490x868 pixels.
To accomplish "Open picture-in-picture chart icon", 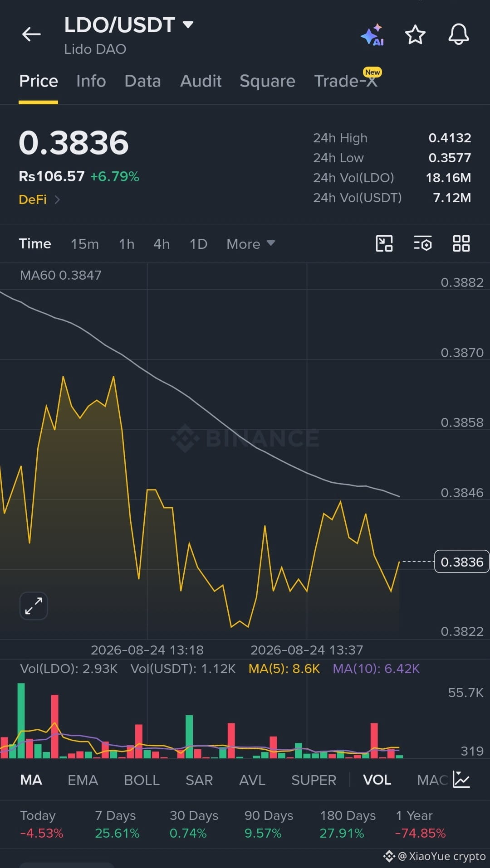I will pos(384,243).
